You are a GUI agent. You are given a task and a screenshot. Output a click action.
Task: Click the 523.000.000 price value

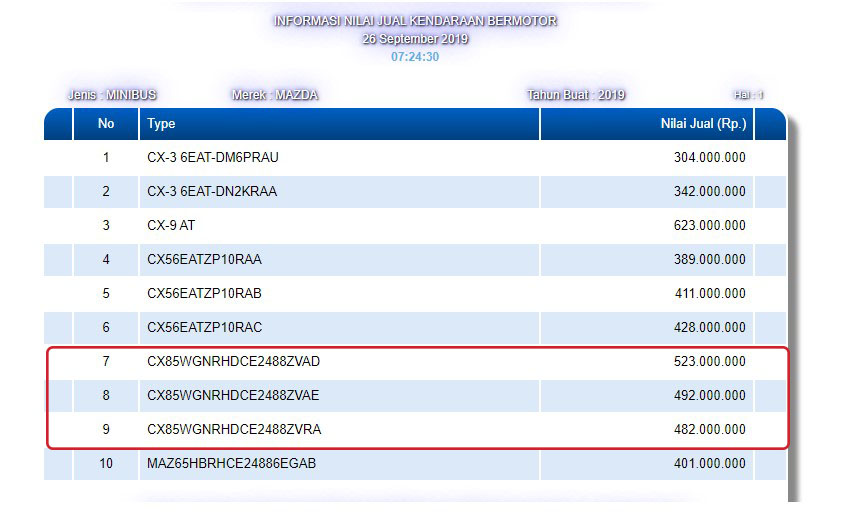click(x=709, y=362)
